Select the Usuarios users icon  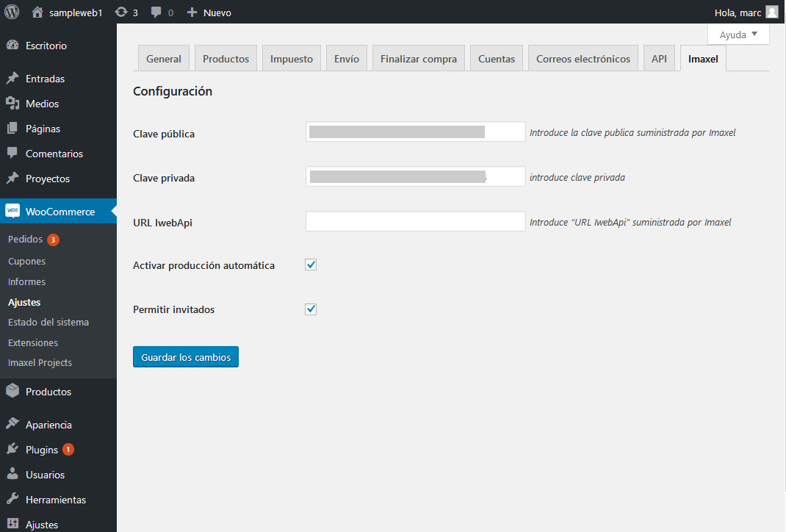click(12, 475)
